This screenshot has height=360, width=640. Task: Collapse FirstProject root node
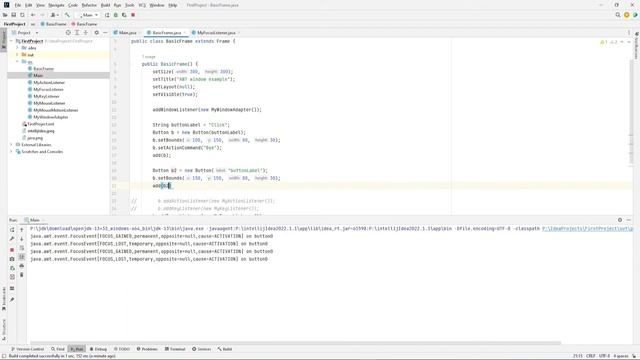pos(12,41)
